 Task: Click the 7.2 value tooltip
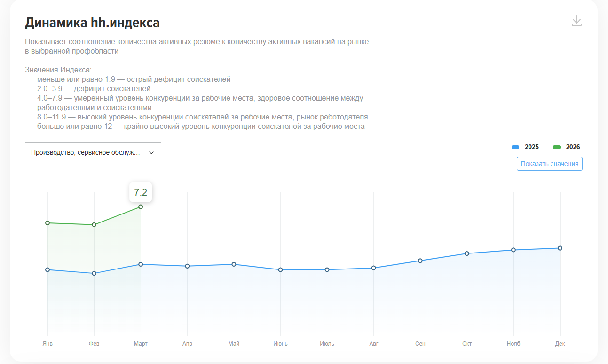pos(141,192)
